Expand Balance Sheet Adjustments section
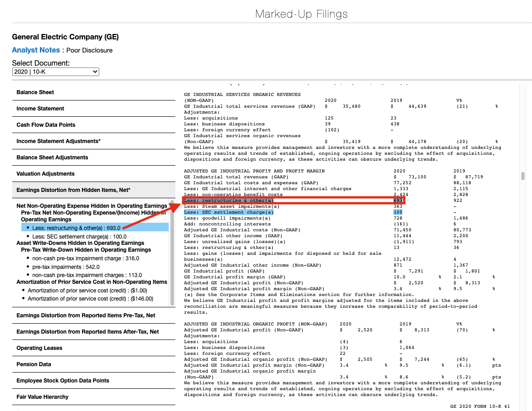532x411 pixels. 94,157
